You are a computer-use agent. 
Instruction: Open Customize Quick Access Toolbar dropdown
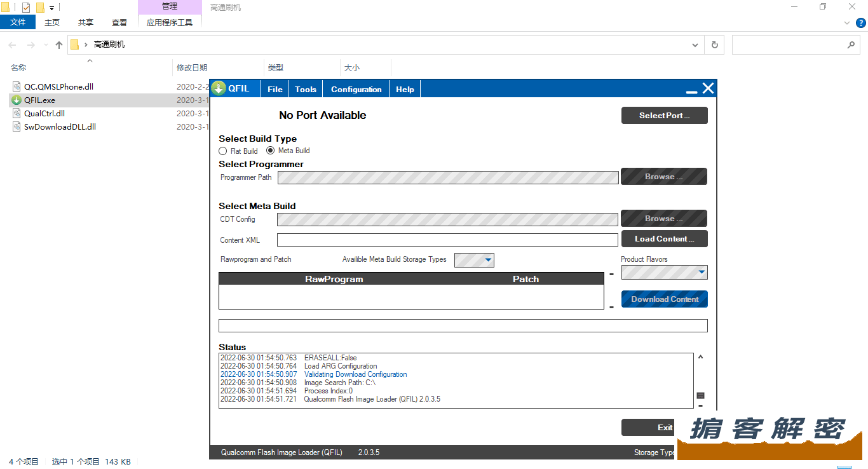click(x=51, y=8)
